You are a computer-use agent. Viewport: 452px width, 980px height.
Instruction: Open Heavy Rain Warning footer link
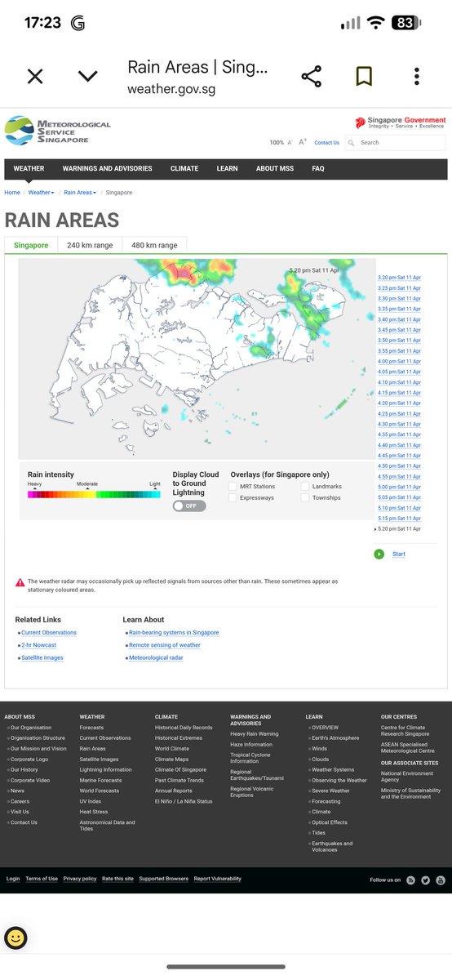click(255, 734)
